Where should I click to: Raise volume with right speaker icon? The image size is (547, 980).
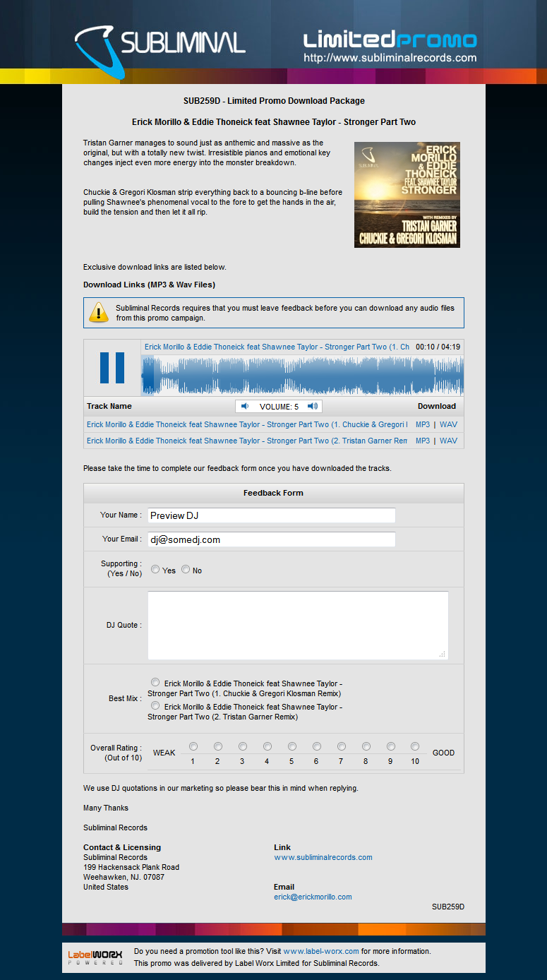[x=312, y=406]
